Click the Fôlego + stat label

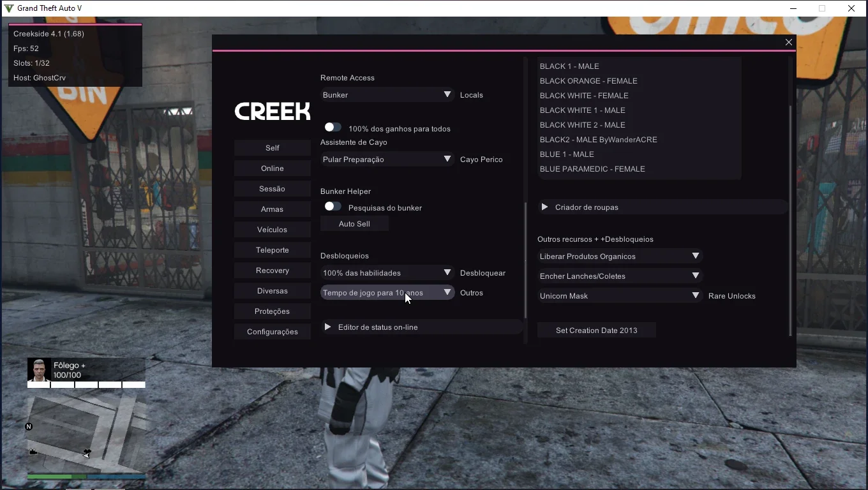(x=70, y=366)
